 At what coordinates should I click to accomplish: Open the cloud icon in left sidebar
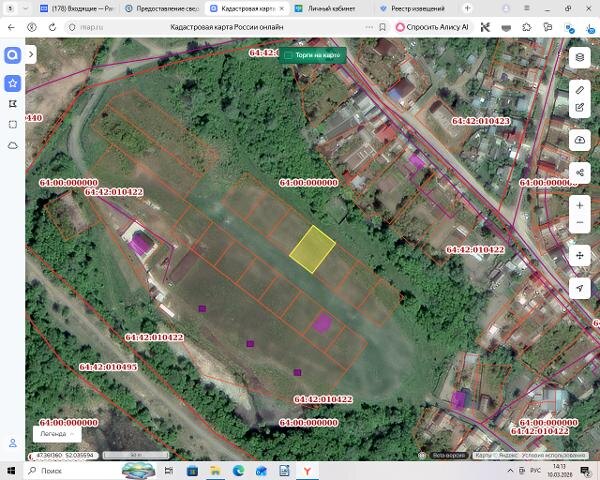click(x=13, y=145)
